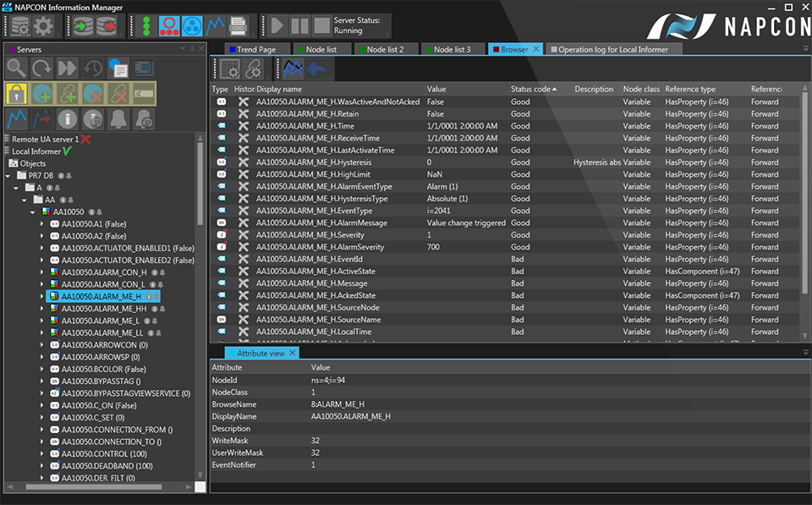Open Operation log for Local Informer tab
The image size is (812, 505).
(x=612, y=50)
